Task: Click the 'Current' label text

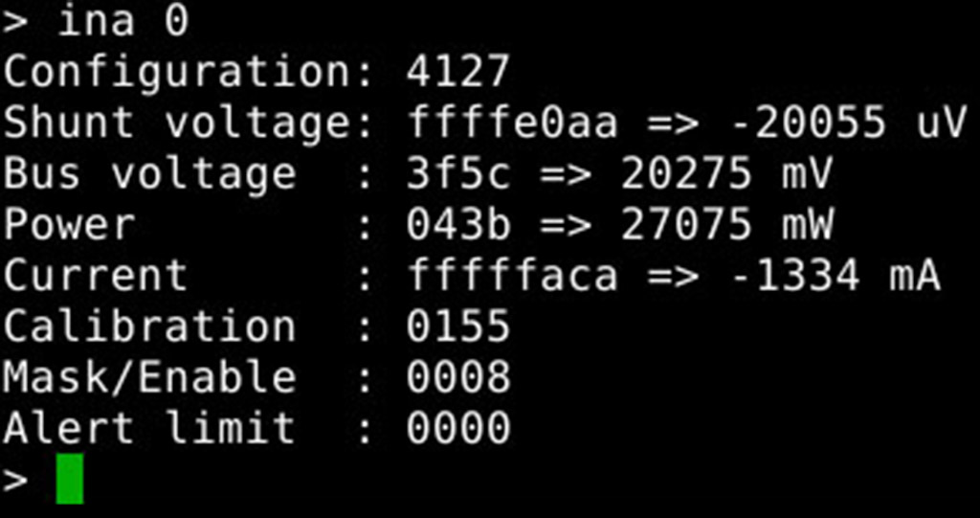Action: [96, 277]
